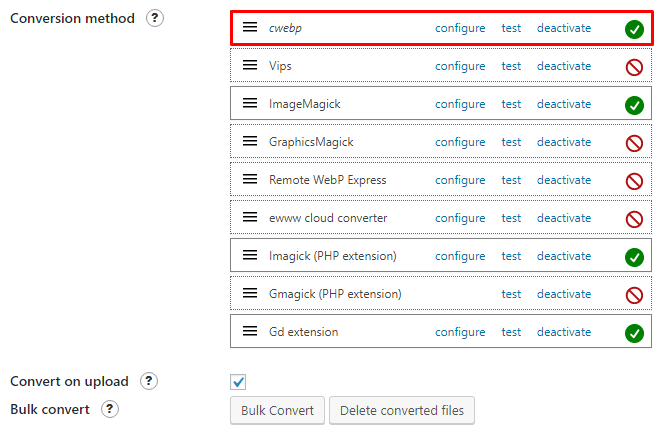This screenshot has width=664, height=438.
Task: Select the Remote WebP Express name
Action: coord(328,180)
